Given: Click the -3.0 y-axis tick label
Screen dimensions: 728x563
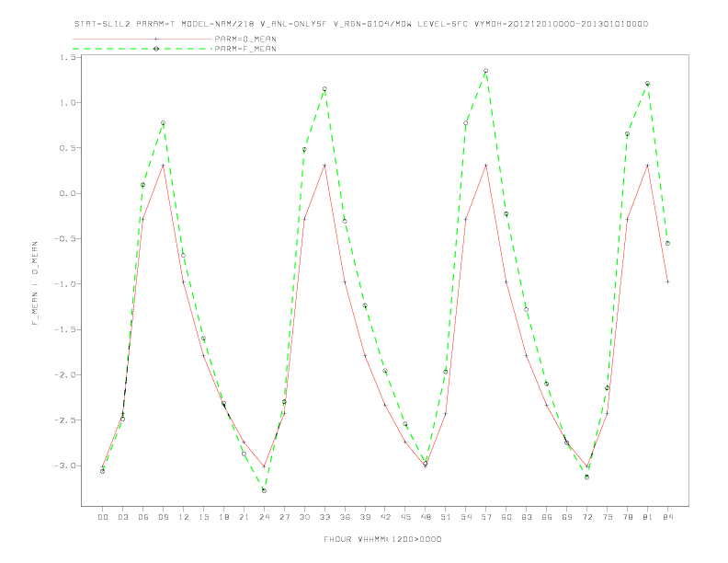Looking at the screenshot, I should click(x=65, y=465).
